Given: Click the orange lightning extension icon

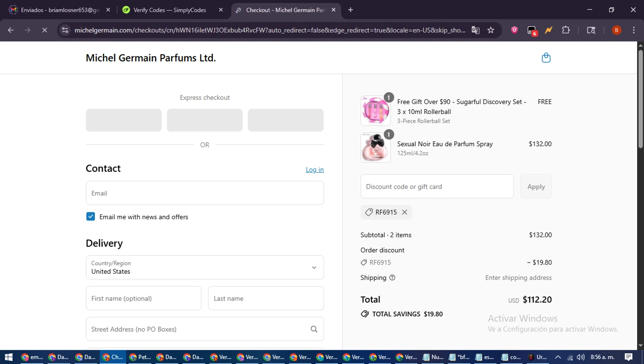Looking at the screenshot, I should (x=549, y=30).
